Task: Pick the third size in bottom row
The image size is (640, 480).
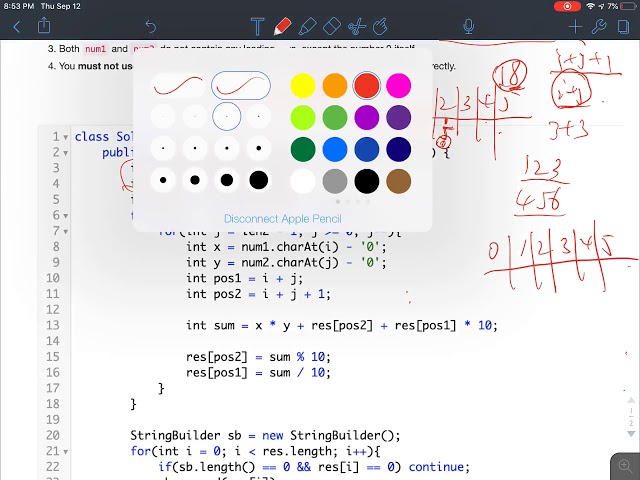Action: [x=227, y=180]
